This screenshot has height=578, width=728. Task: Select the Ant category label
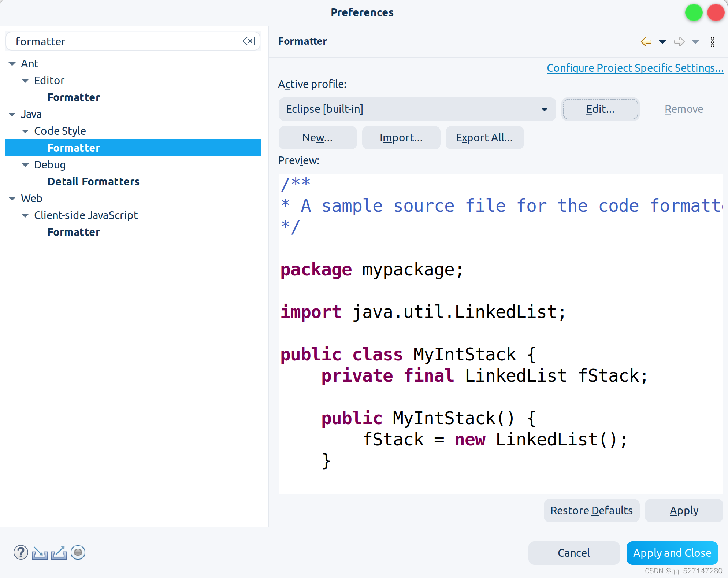click(30, 64)
